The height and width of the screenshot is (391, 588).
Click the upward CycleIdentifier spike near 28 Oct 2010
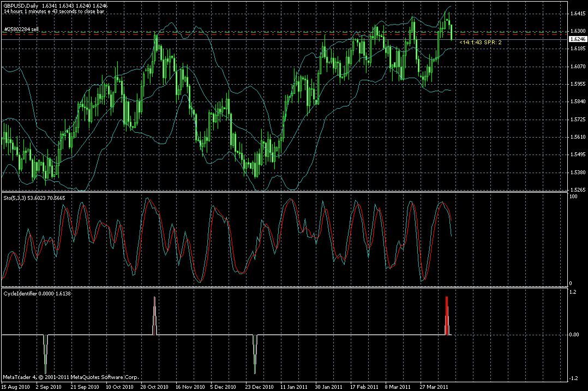pyautogui.click(x=154, y=316)
